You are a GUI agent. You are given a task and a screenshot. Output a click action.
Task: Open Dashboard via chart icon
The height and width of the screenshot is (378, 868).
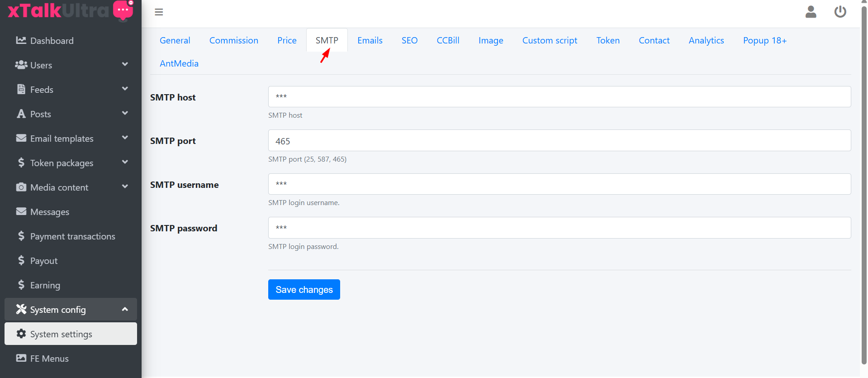21,40
